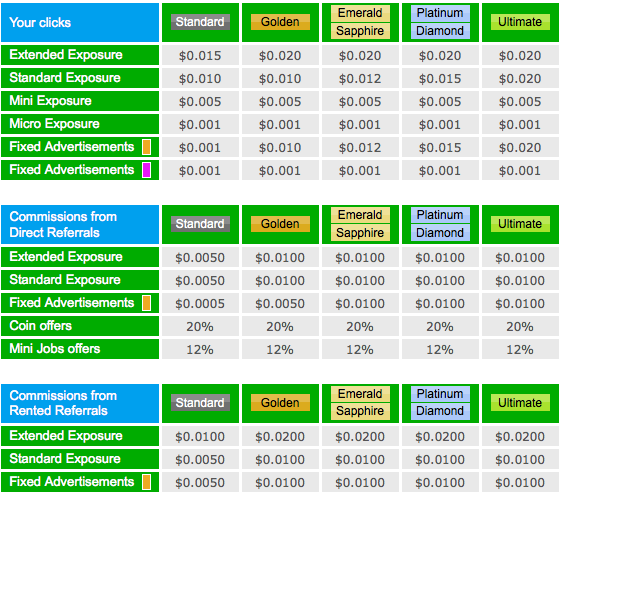This screenshot has width=642, height=595.
Task: Select the Mini Exposure row label
Action: (80, 101)
